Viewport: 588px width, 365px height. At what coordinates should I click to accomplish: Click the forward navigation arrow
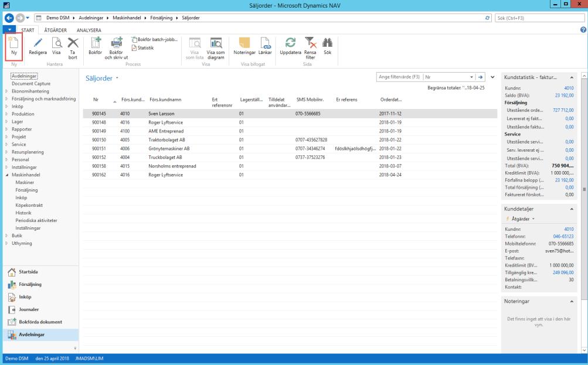(x=20, y=18)
